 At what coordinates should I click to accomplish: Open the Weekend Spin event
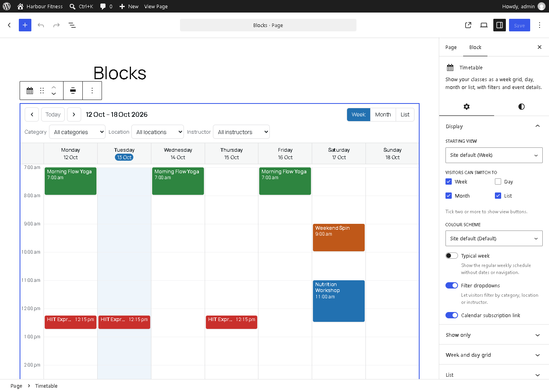click(x=339, y=238)
